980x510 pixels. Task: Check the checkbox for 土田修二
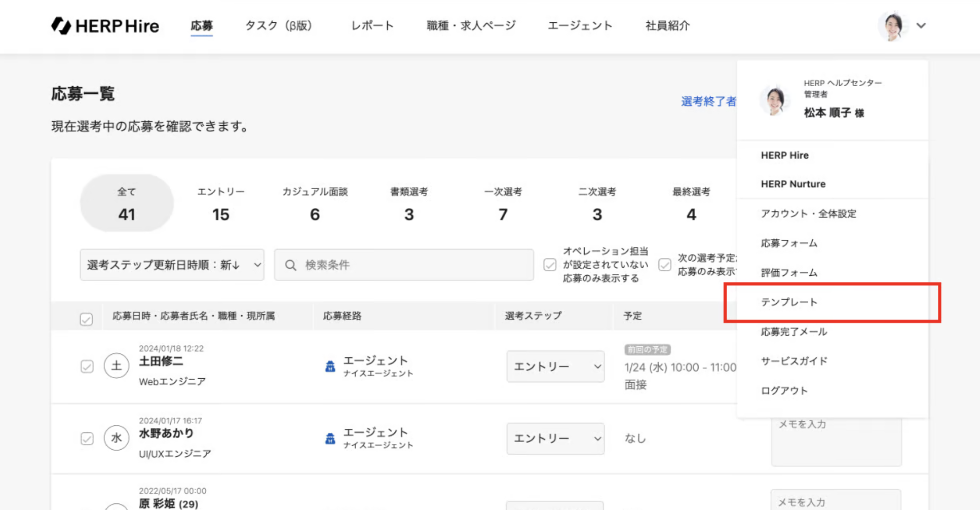point(87,367)
